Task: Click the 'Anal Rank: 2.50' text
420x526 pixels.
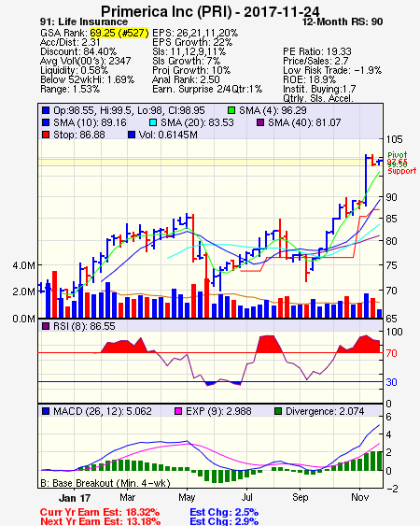Action: [x=186, y=79]
